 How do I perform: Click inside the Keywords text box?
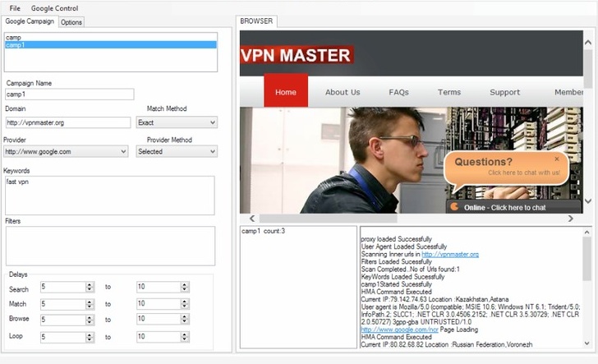coord(110,196)
